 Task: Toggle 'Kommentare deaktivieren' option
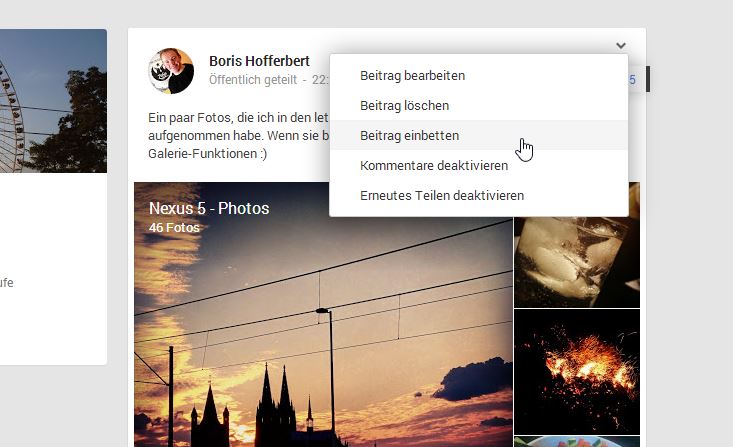[434, 165]
